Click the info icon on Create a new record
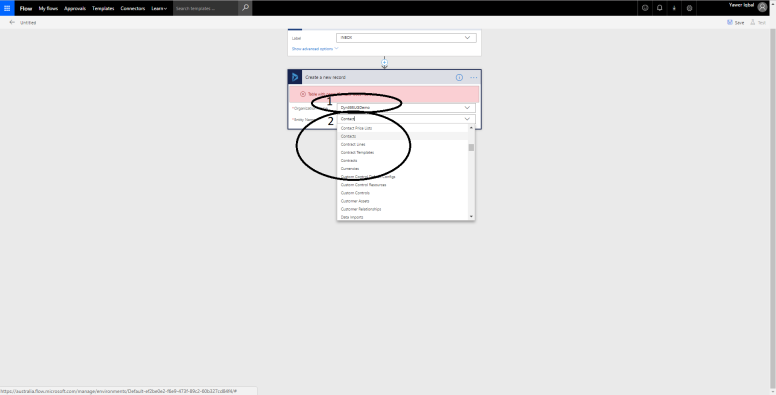Image resolution: width=776 pixels, height=395 pixels. coord(459,77)
